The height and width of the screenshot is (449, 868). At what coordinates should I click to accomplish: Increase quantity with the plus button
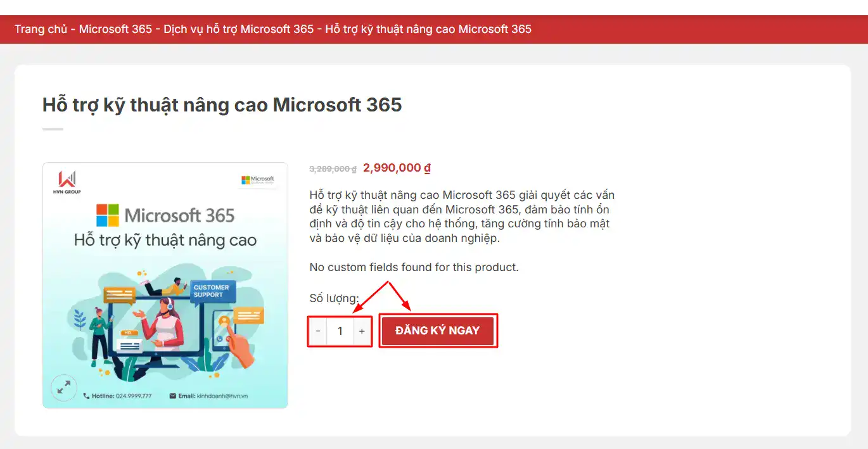coord(362,331)
